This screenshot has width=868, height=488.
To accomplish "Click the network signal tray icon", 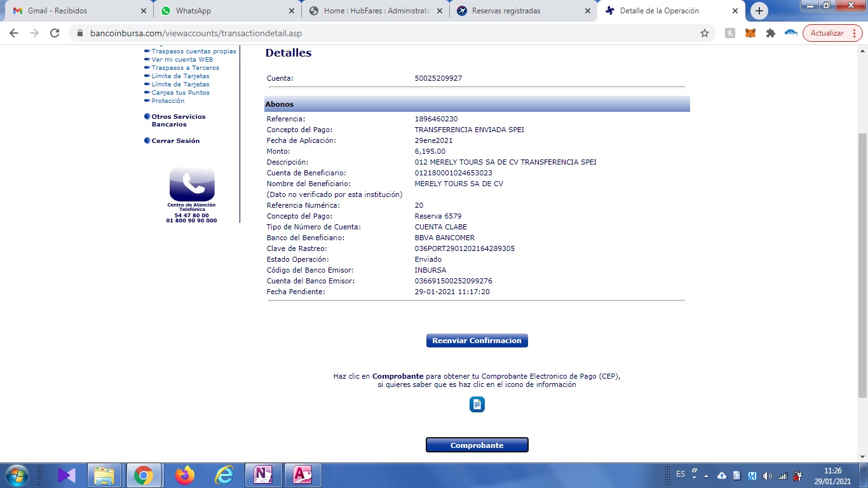I will (782, 475).
